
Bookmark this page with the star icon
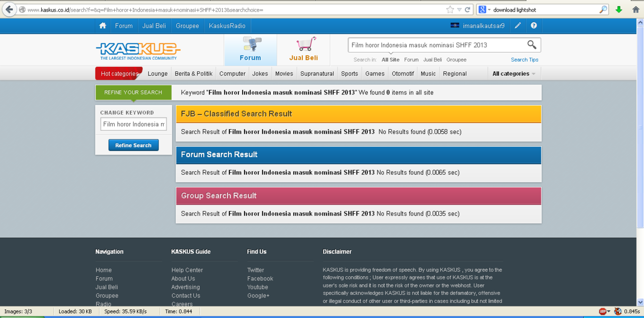(450, 10)
